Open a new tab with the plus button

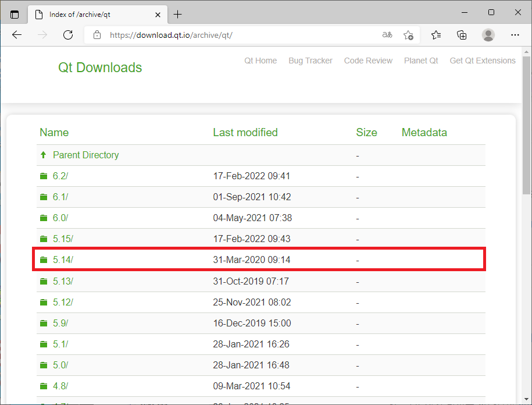tap(177, 15)
